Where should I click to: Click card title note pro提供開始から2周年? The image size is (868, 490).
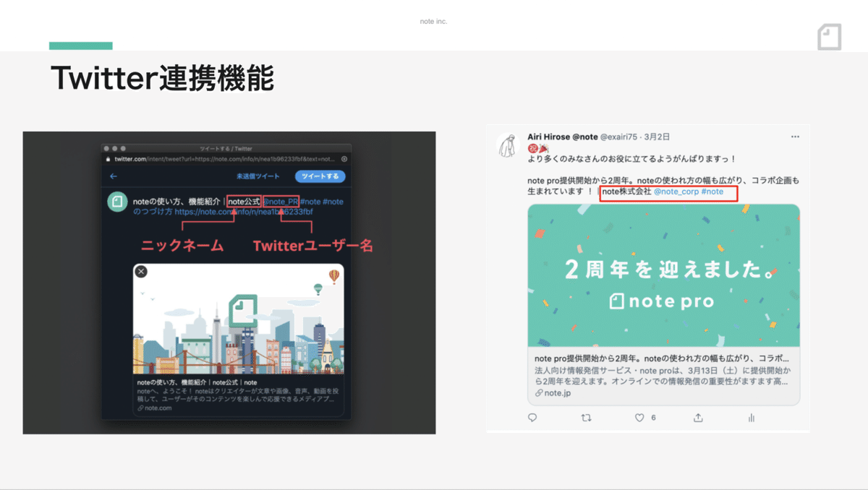[x=662, y=358]
